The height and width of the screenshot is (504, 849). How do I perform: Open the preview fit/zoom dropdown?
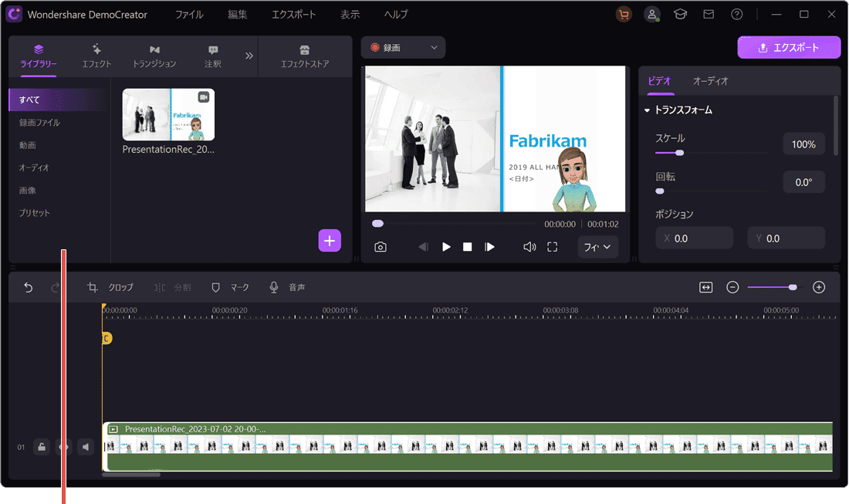click(x=597, y=246)
